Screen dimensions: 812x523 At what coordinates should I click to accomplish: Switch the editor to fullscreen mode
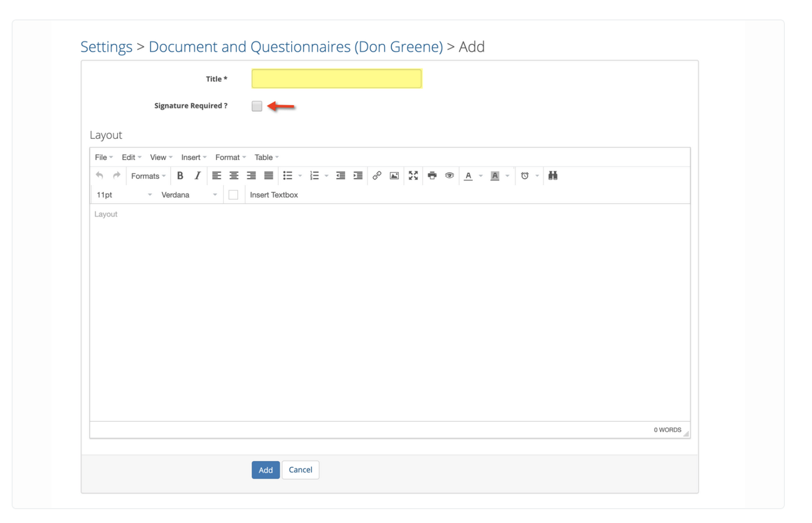coord(413,175)
